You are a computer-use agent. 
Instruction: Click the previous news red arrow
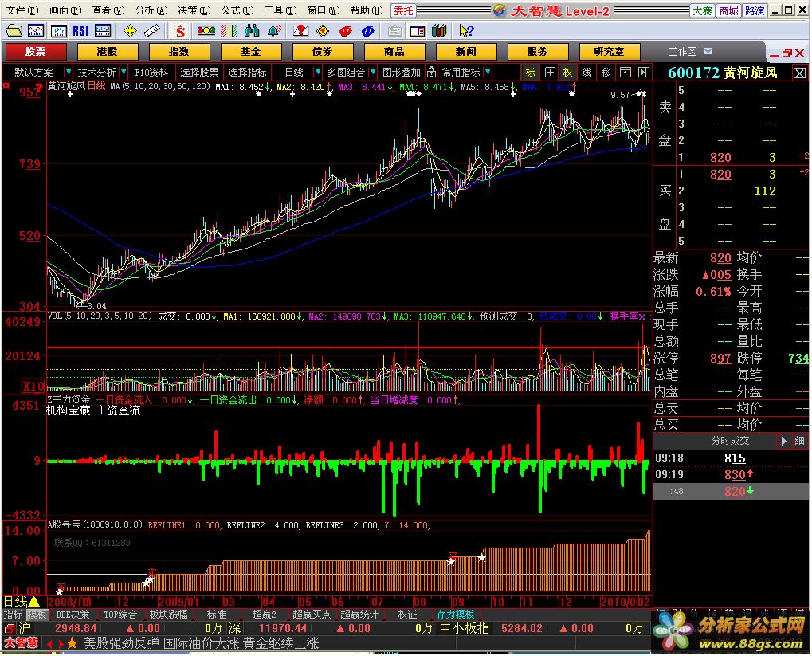pos(49,644)
